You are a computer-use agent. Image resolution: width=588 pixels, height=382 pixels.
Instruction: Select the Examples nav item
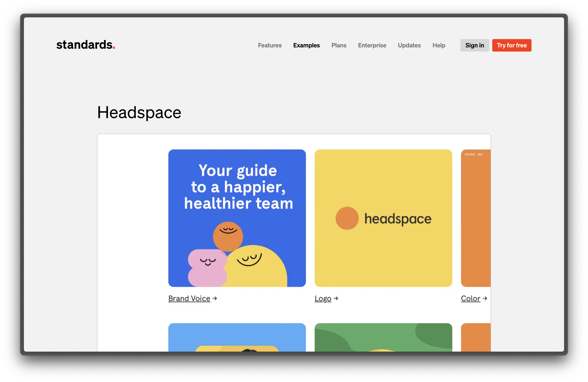click(x=306, y=45)
